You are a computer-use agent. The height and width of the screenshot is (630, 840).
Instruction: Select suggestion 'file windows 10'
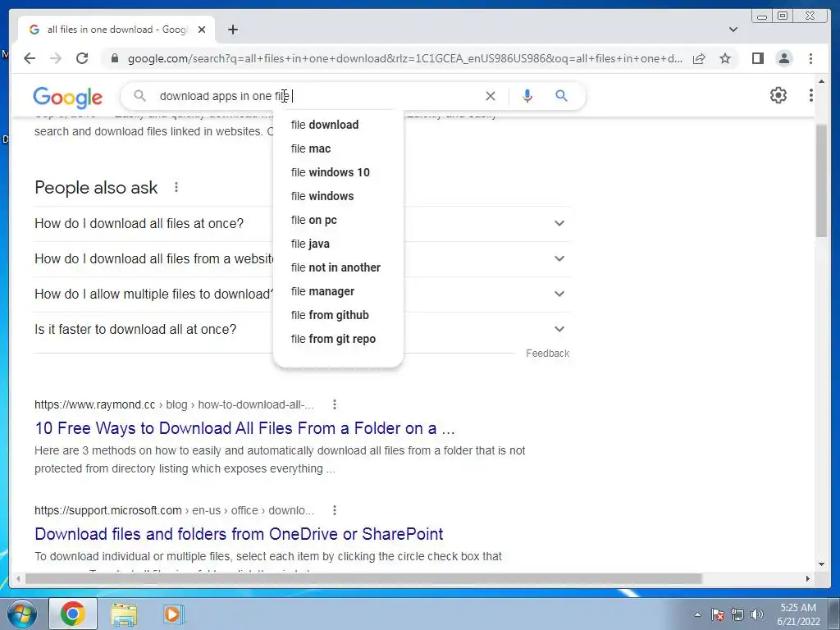click(338, 172)
